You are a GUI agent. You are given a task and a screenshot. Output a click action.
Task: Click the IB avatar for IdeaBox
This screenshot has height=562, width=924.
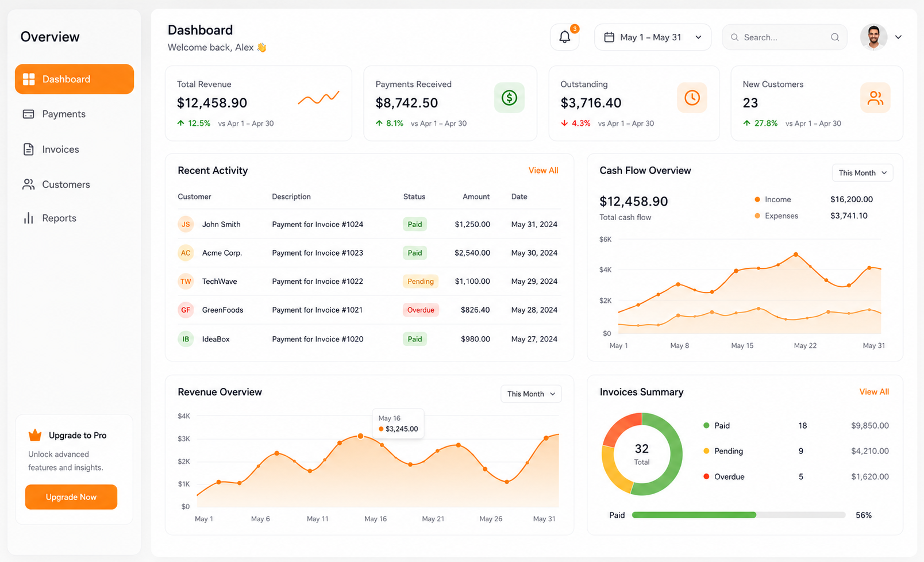coord(186,339)
